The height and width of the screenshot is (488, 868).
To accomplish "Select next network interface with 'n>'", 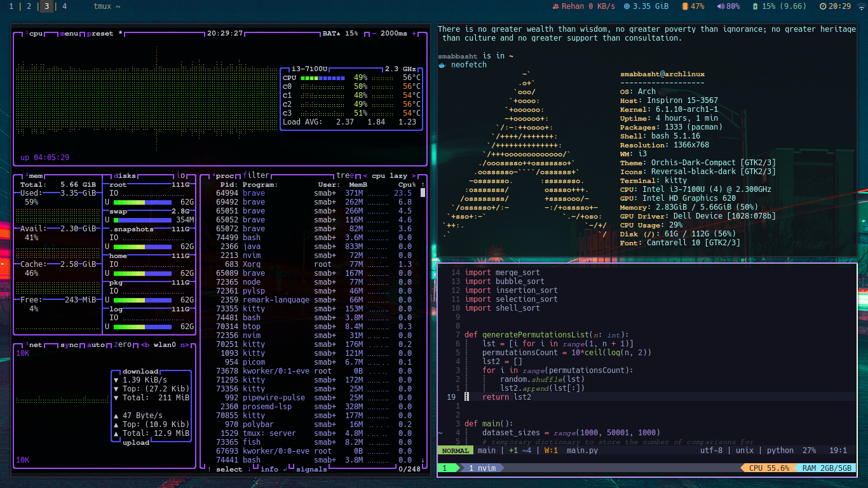I will (185, 344).
